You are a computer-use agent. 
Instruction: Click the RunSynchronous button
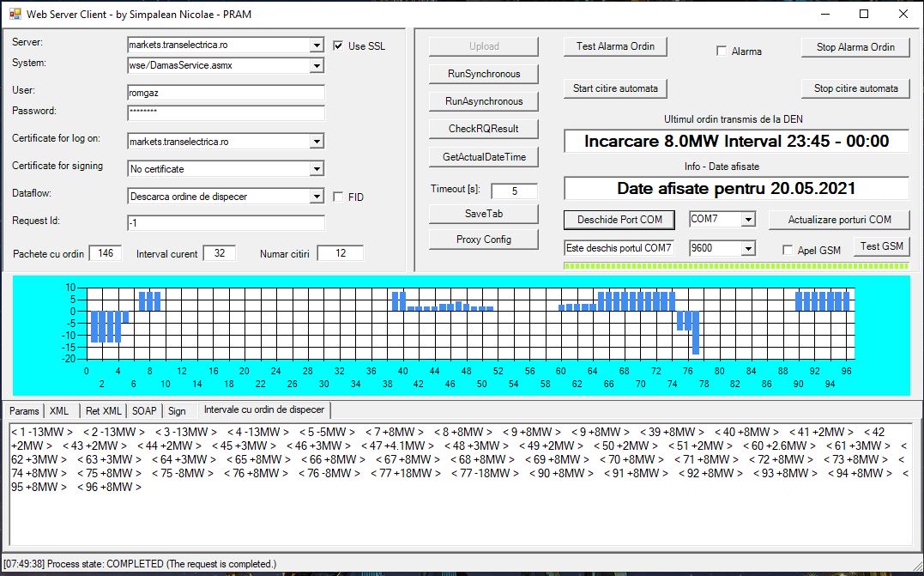click(x=484, y=74)
